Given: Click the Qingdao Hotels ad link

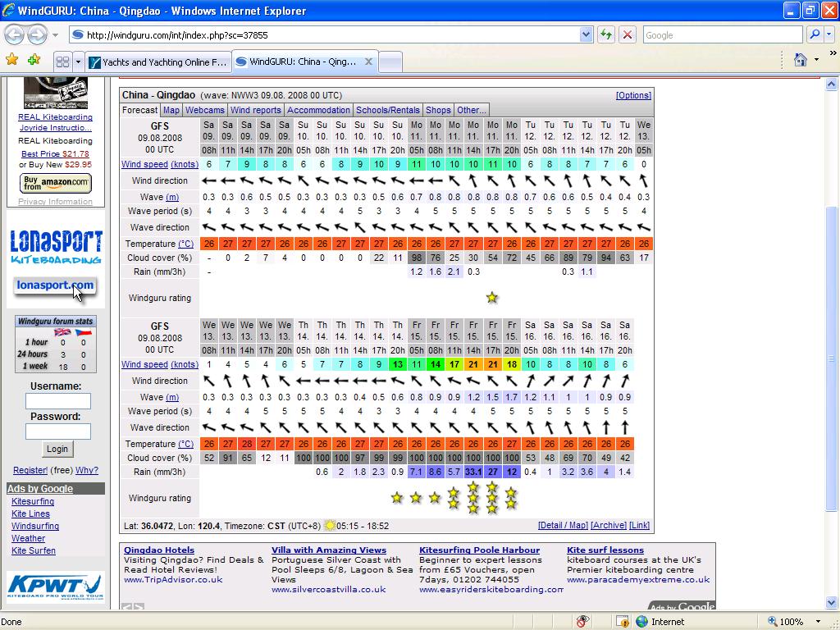Looking at the screenshot, I should point(159,550).
